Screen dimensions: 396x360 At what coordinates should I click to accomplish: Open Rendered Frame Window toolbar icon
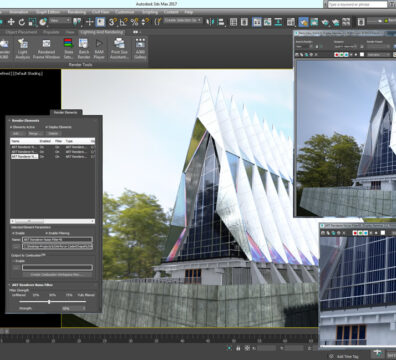tap(314, 22)
